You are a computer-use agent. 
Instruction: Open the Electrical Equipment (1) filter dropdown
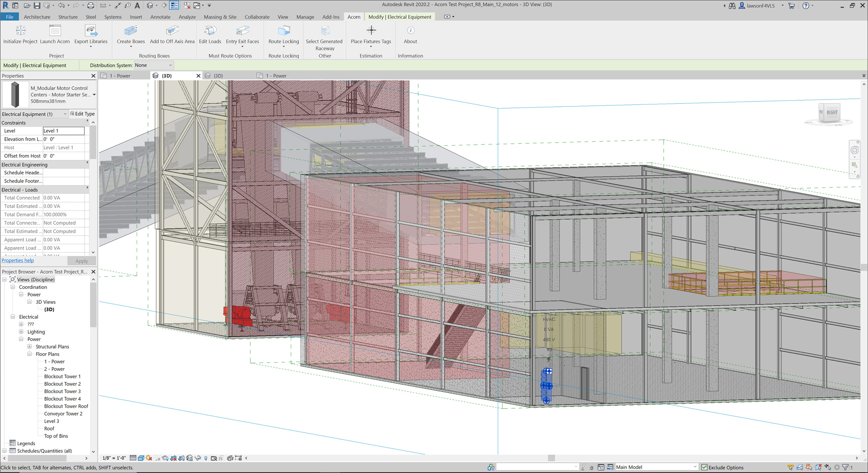(x=34, y=114)
